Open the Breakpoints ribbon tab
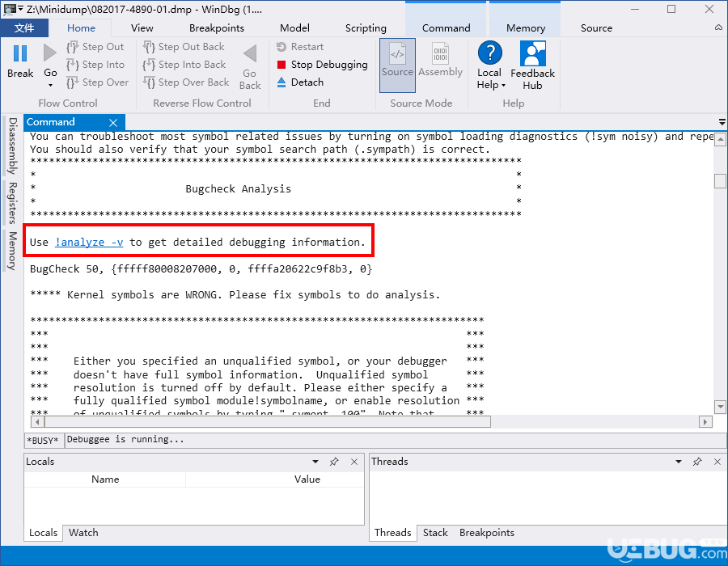The height and width of the screenshot is (566, 728). pyautogui.click(x=216, y=27)
